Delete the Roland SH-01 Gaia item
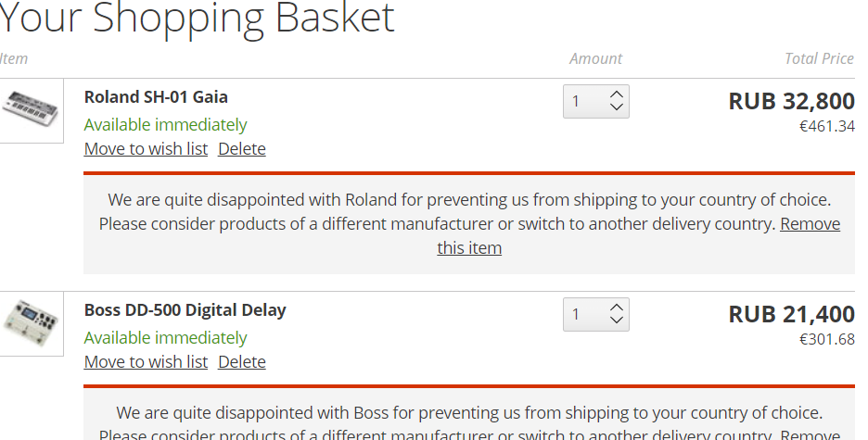Screen dimensions: 868x440 [x=242, y=149]
